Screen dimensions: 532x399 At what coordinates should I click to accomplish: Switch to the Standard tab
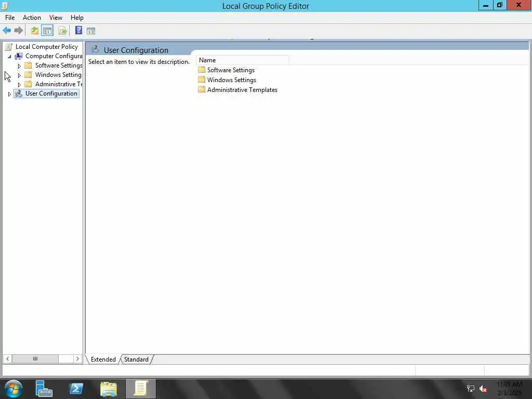pyautogui.click(x=136, y=360)
